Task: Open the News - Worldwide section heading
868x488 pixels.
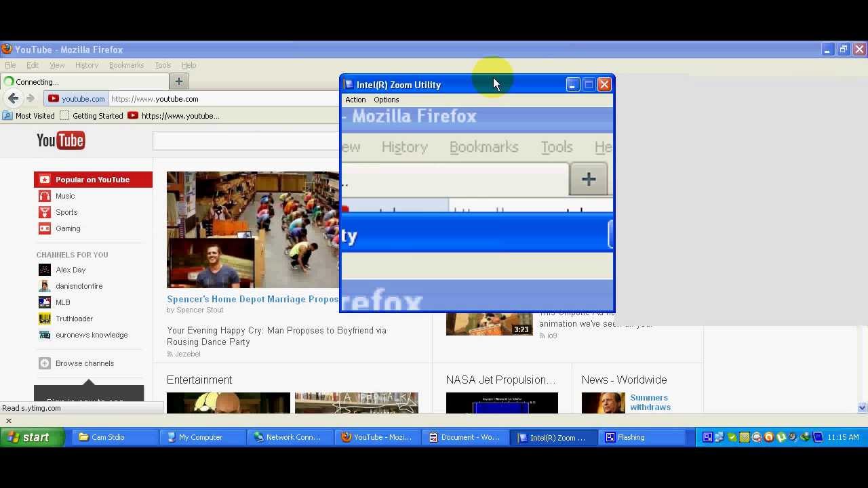Action: click(x=624, y=380)
